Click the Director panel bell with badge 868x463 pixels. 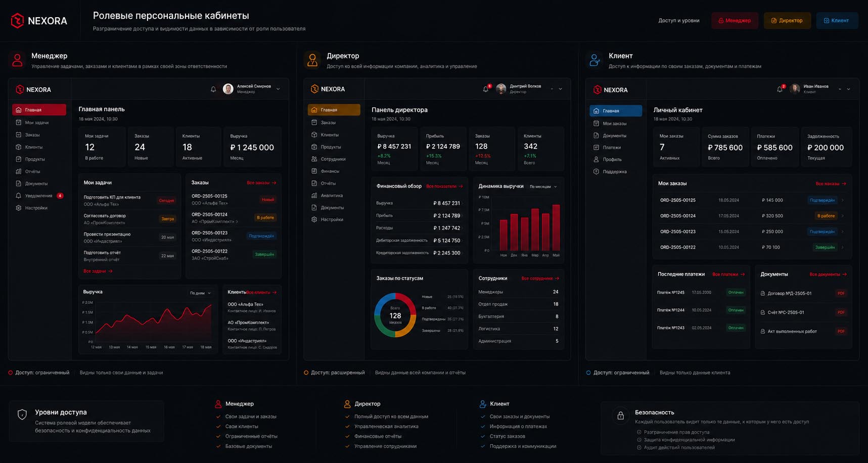tap(486, 88)
